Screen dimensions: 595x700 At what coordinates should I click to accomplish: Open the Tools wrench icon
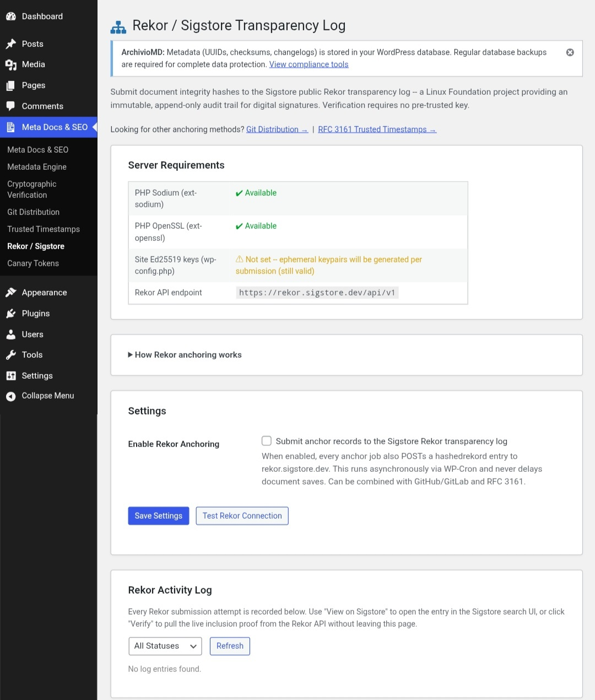(11, 355)
